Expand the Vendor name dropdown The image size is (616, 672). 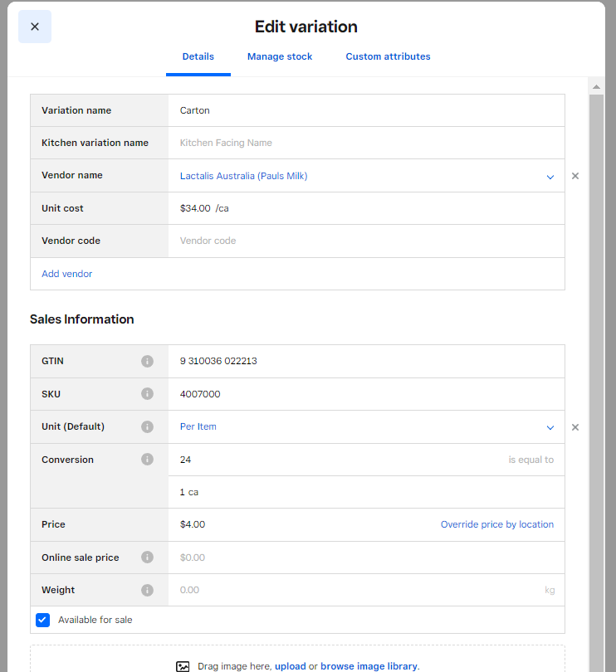(550, 177)
